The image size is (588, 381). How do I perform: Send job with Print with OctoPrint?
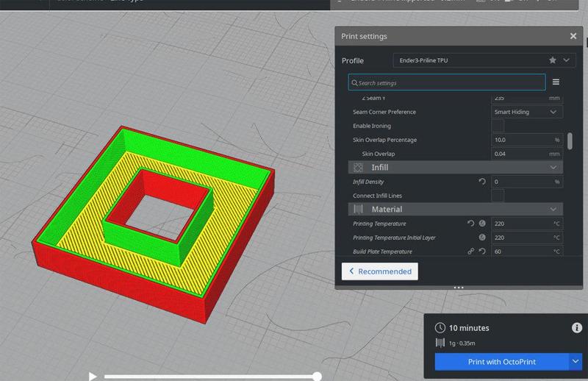(501, 362)
